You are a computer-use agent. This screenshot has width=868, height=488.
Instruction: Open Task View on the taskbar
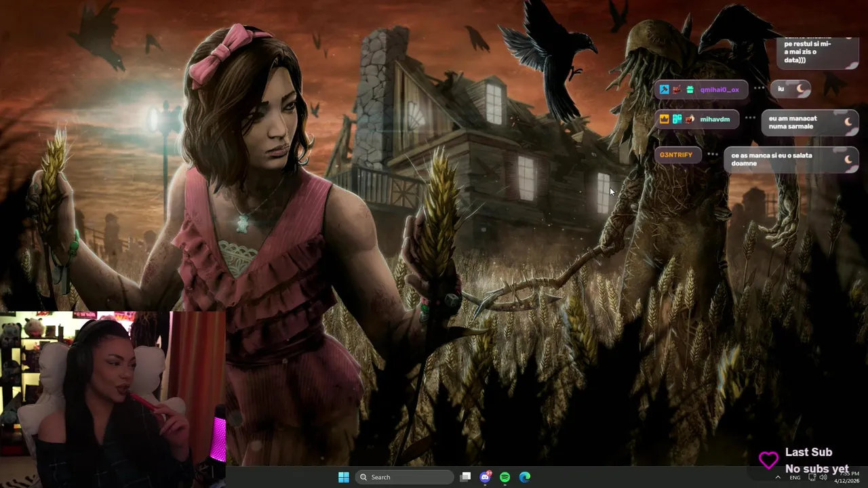[x=465, y=477]
